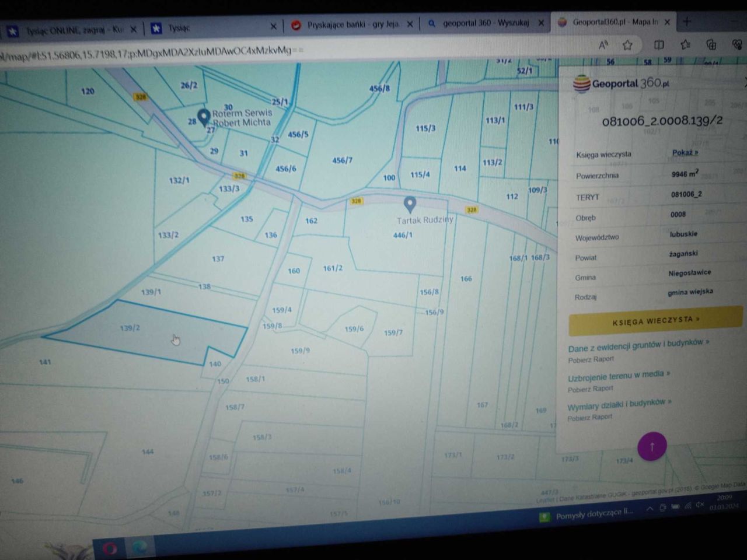Close the Tysiąc ONLINE tab

(133, 29)
